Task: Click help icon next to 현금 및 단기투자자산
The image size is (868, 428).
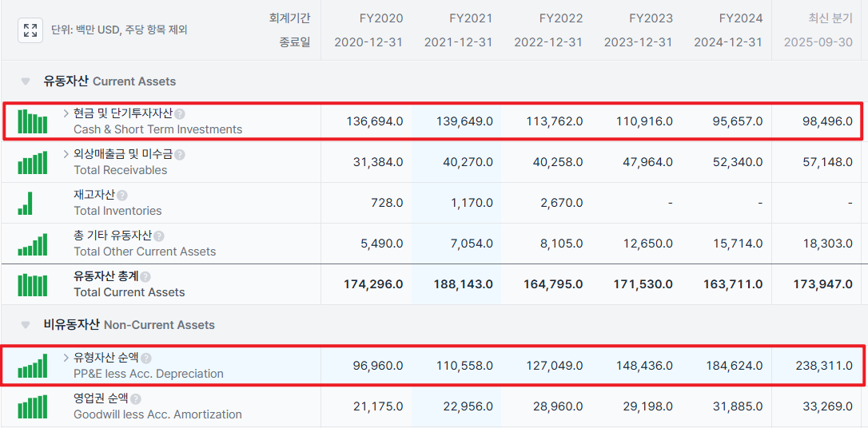Action: (180, 114)
